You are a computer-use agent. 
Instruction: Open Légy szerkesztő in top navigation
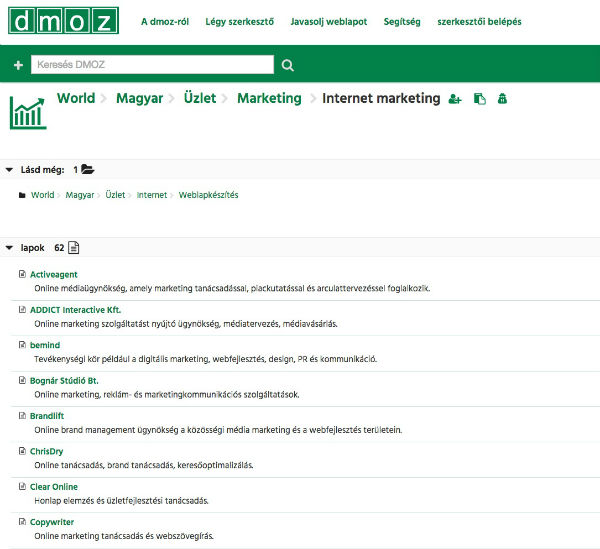[240, 22]
